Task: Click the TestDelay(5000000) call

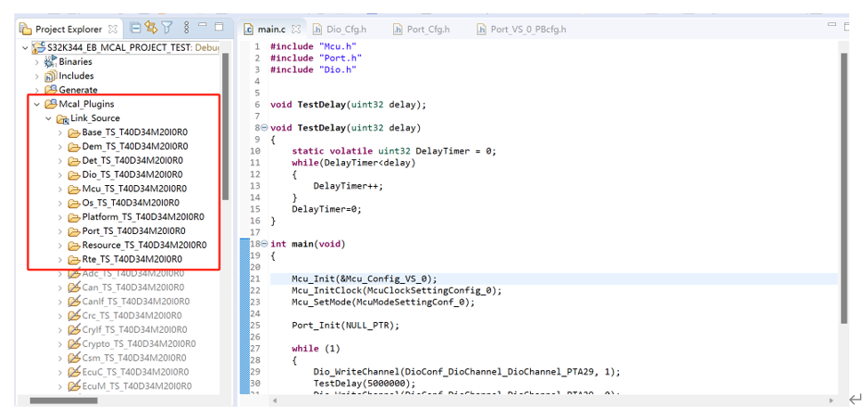Action: pyautogui.click(x=364, y=383)
